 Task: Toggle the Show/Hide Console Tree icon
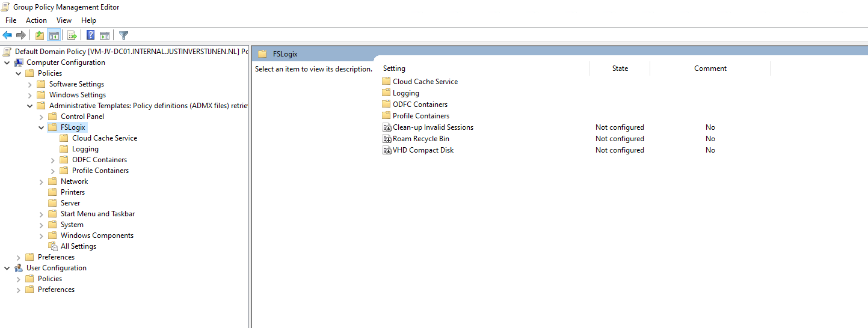54,35
